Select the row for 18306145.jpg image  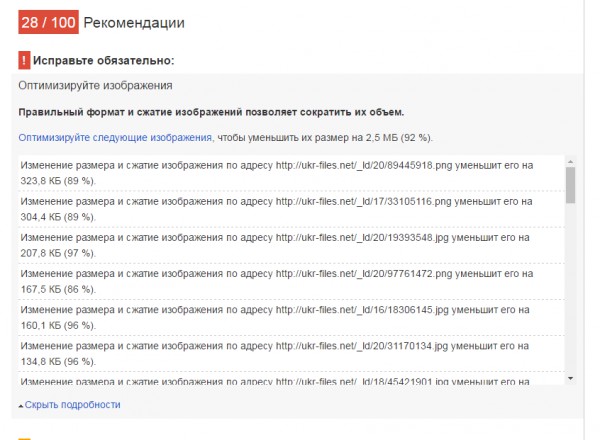point(291,318)
